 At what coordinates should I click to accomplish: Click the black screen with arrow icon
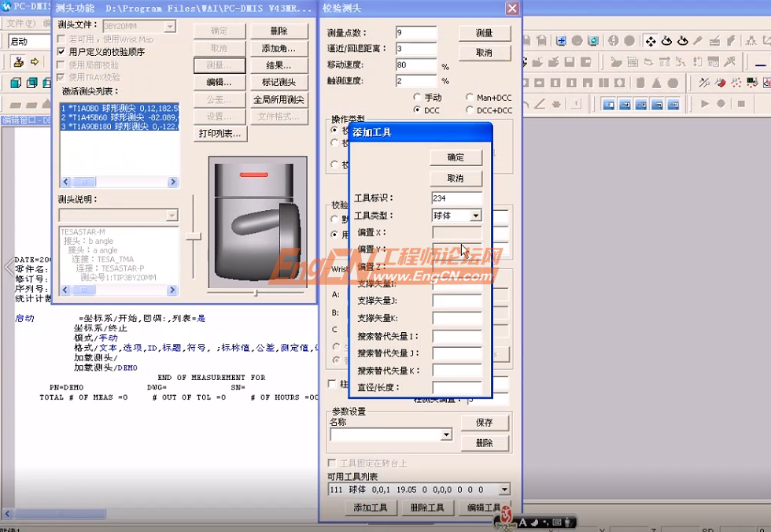coord(752,83)
